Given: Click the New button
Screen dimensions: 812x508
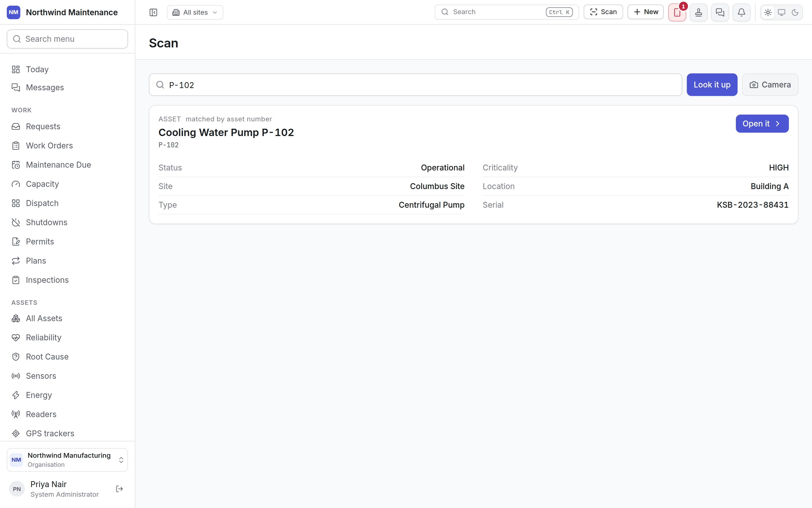Looking at the screenshot, I should point(646,12).
